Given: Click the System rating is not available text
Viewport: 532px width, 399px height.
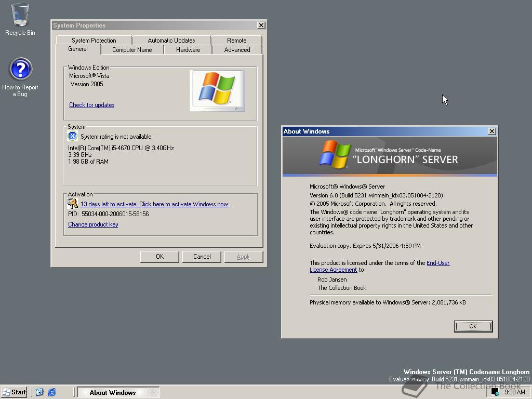Looking at the screenshot, I should coord(116,137).
